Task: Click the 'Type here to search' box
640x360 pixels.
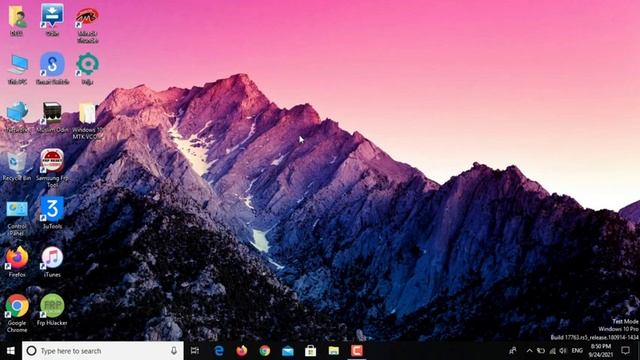Action: (x=102, y=351)
